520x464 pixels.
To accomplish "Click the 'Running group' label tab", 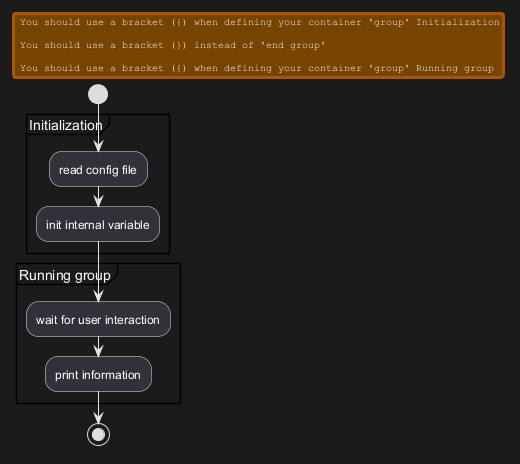I will point(65,276).
